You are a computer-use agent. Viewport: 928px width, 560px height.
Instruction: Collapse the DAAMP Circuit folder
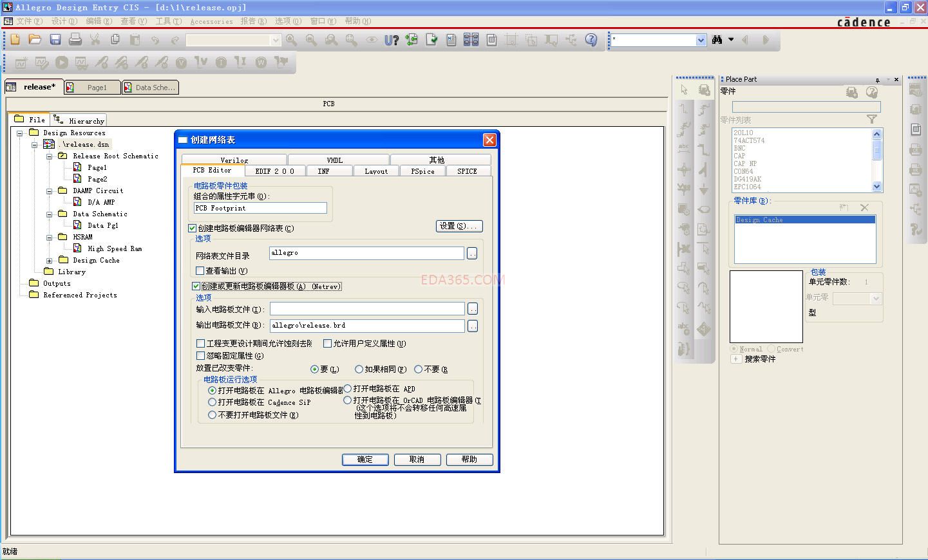50,191
